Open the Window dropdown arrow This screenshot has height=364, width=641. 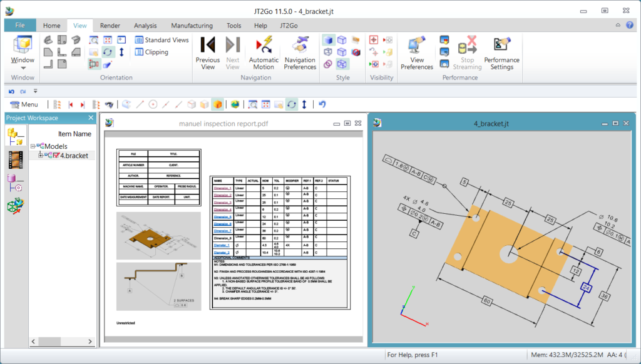tap(23, 67)
